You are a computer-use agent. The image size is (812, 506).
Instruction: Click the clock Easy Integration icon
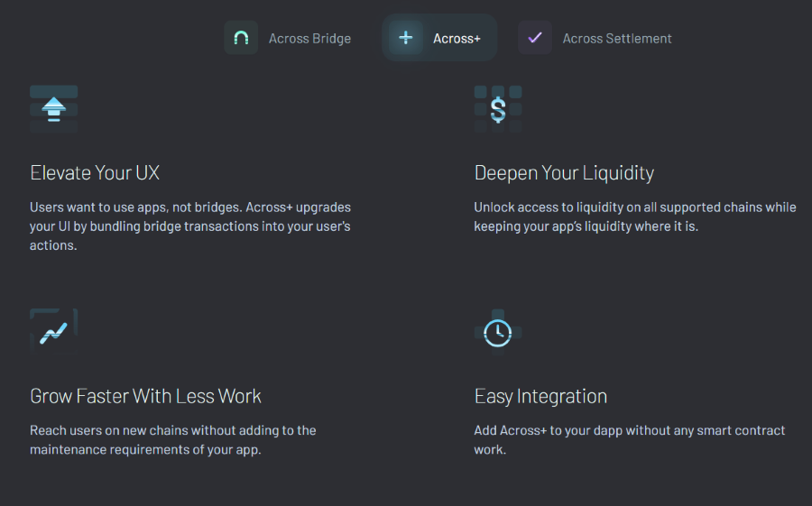(x=498, y=333)
